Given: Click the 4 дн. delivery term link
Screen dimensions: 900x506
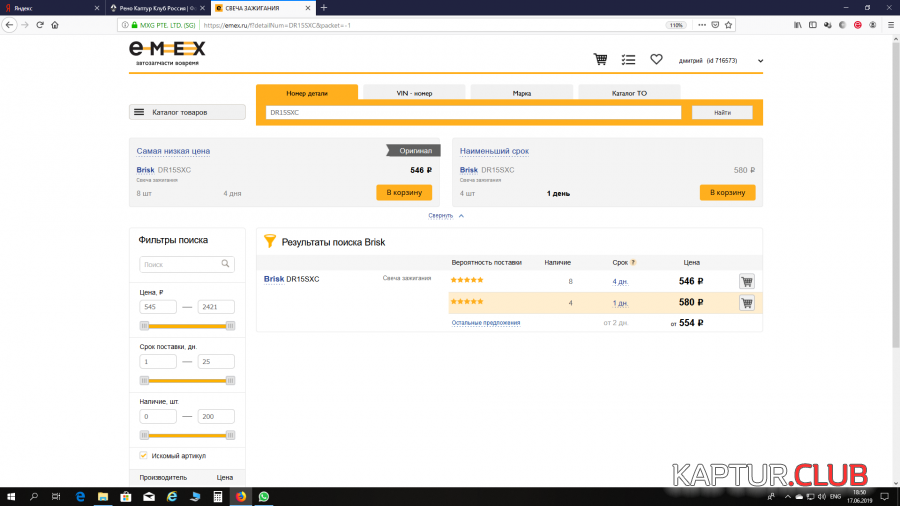Looking at the screenshot, I should point(620,281).
